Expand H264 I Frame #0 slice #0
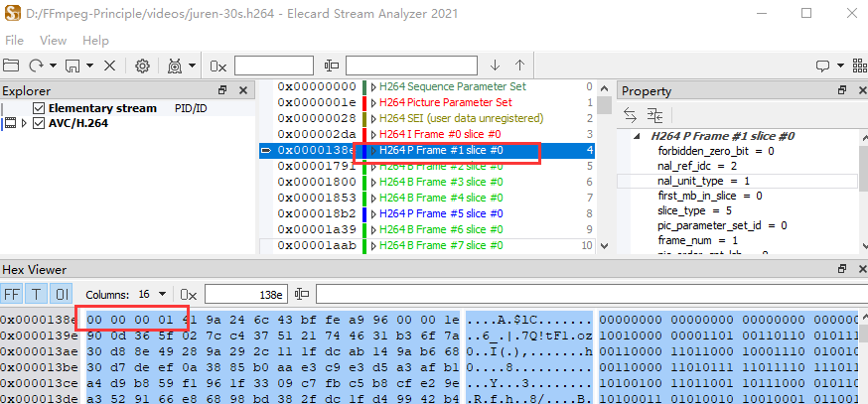 (x=373, y=134)
